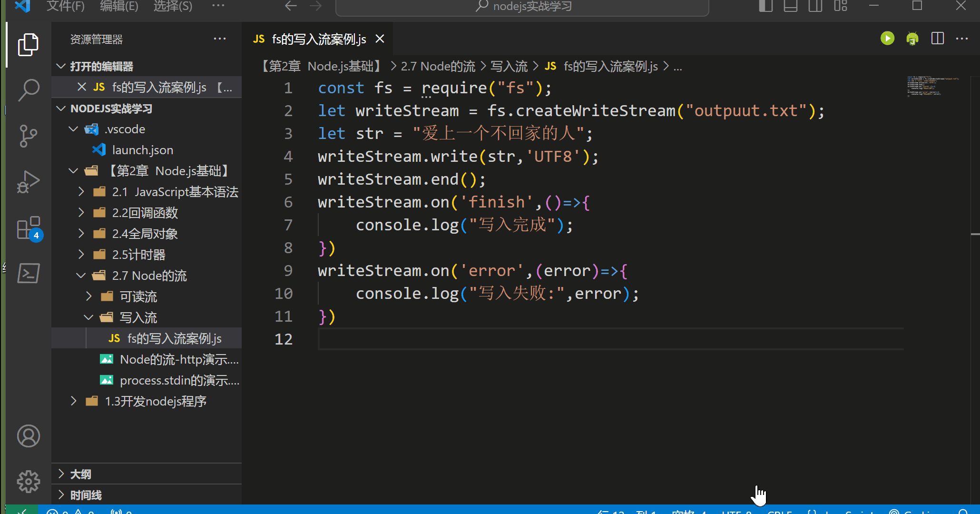Open the terminal panel icon in sidebar
The image size is (980, 514).
(x=29, y=273)
